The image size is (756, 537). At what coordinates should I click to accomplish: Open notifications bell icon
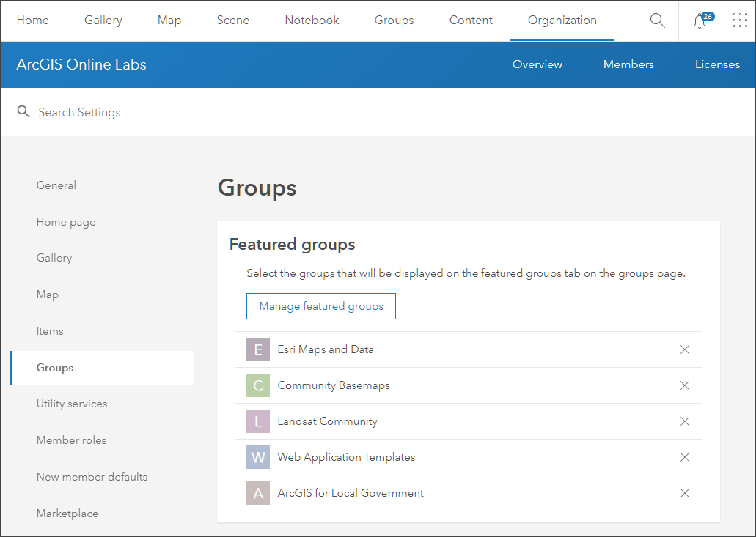click(700, 21)
